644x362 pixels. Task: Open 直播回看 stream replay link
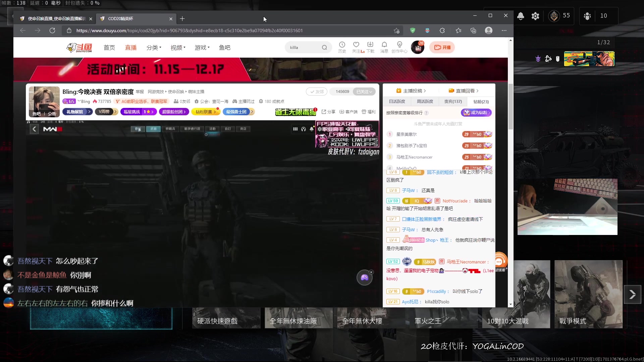463,91
